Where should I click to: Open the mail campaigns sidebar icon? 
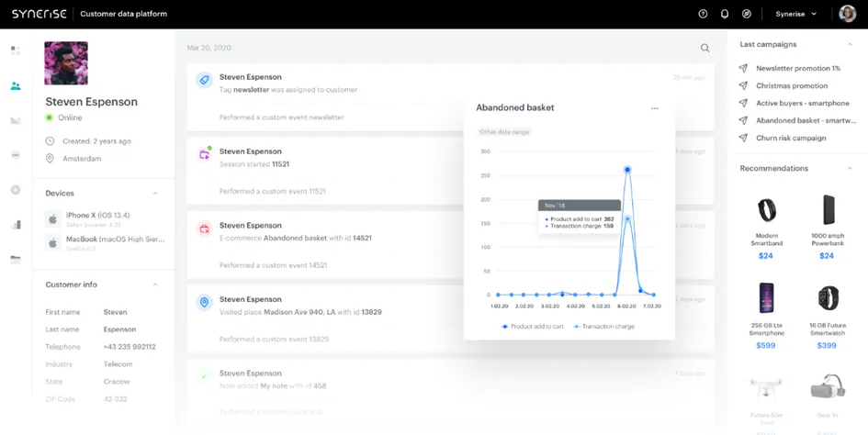tap(16, 120)
